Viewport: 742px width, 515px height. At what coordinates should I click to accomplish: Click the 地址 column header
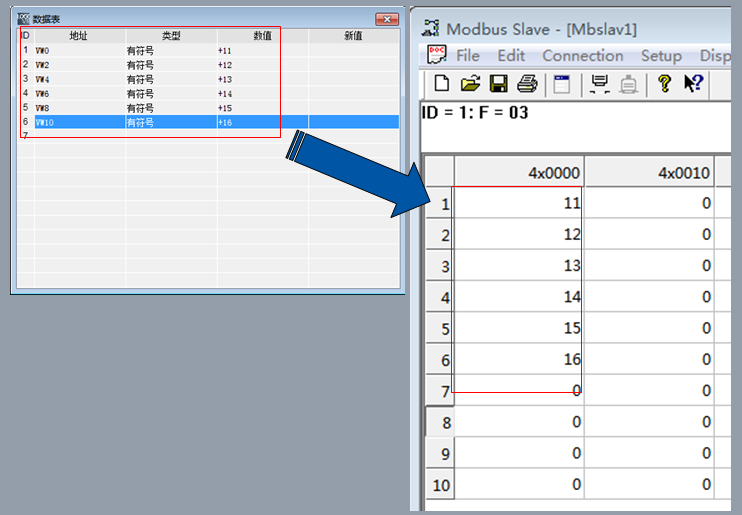click(80, 36)
